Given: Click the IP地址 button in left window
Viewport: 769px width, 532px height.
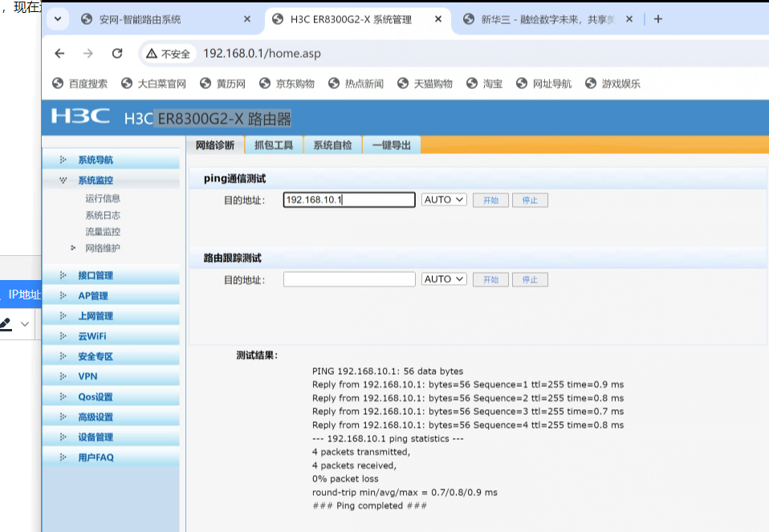Looking at the screenshot, I should click(x=21, y=294).
